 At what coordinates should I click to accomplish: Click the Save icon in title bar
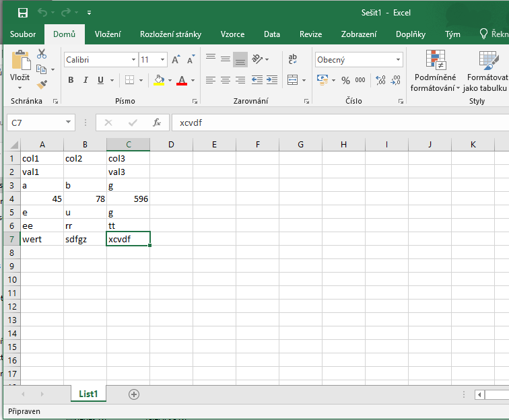(x=23, y=13)
